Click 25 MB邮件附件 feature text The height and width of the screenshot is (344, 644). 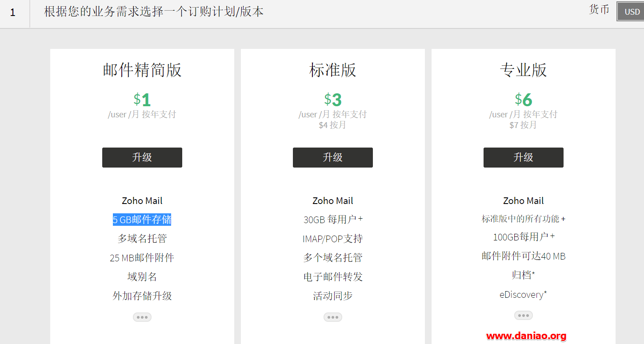(x=142, y=258)
